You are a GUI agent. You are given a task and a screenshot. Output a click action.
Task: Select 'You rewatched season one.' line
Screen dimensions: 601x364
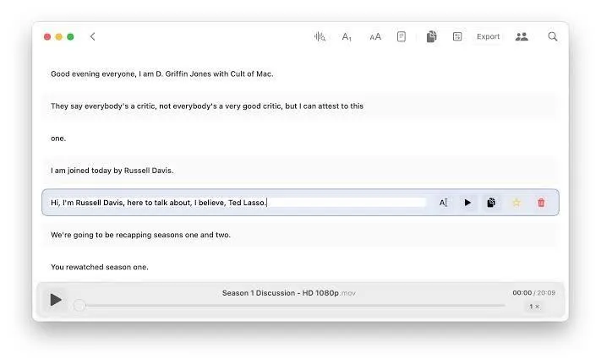(x=300, y=267)
